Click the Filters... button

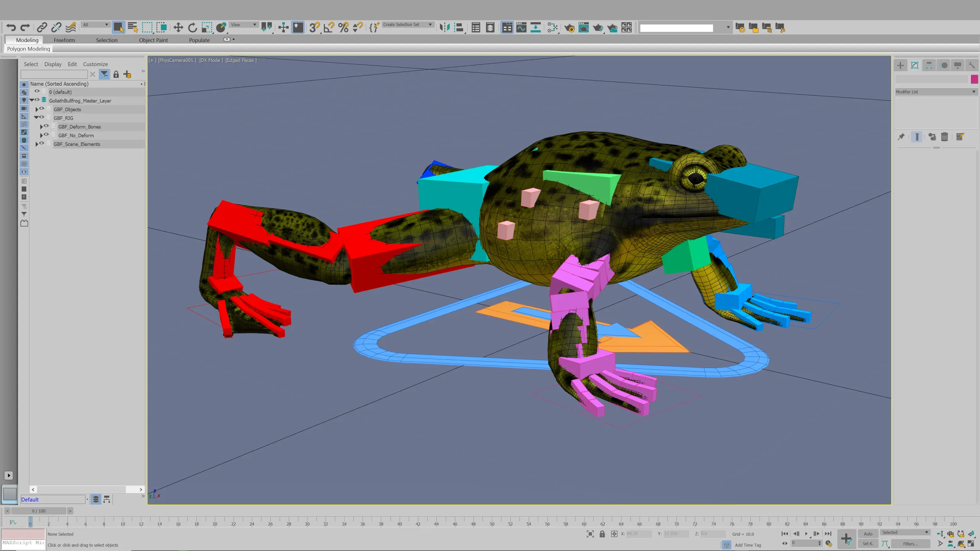click(x=911, y=543)
